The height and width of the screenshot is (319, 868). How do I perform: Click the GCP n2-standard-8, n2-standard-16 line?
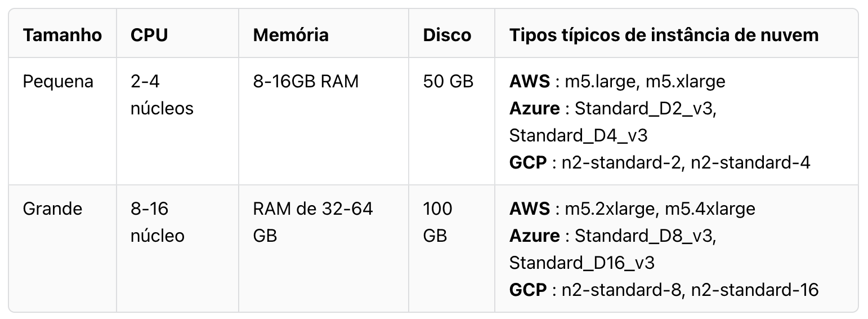click(x=663, y=290)
